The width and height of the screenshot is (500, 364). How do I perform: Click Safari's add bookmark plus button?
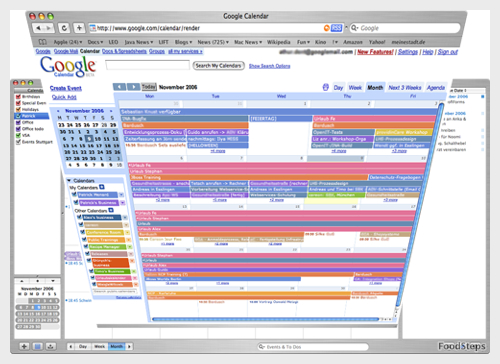point(79,28)
